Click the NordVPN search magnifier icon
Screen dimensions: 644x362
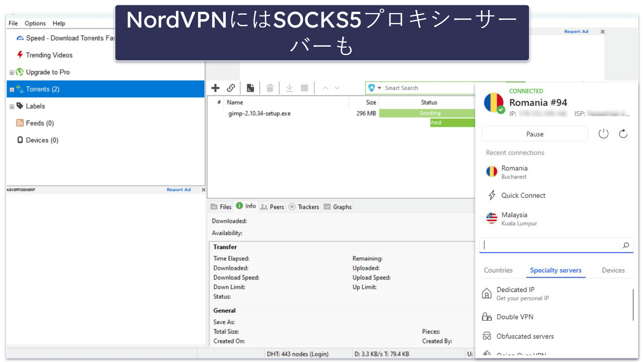coord(626,245)
